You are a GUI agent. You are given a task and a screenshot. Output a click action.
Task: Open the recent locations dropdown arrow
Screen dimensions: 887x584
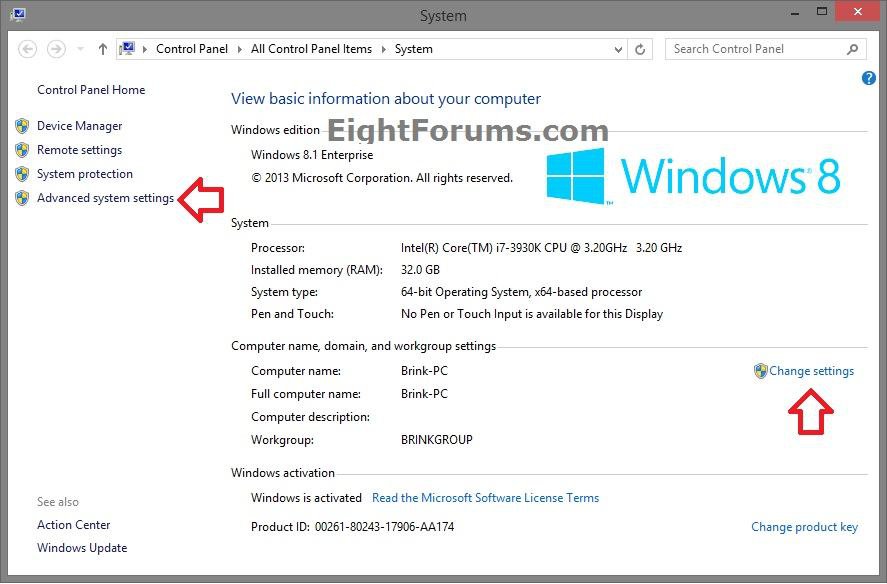coord(80,49)
